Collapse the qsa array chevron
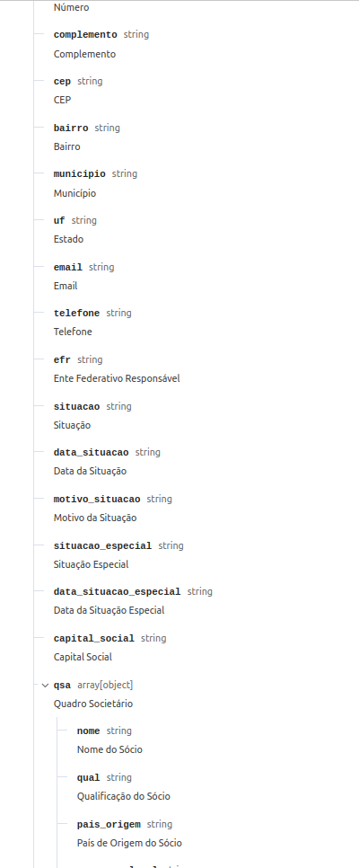 coord(46,686)
